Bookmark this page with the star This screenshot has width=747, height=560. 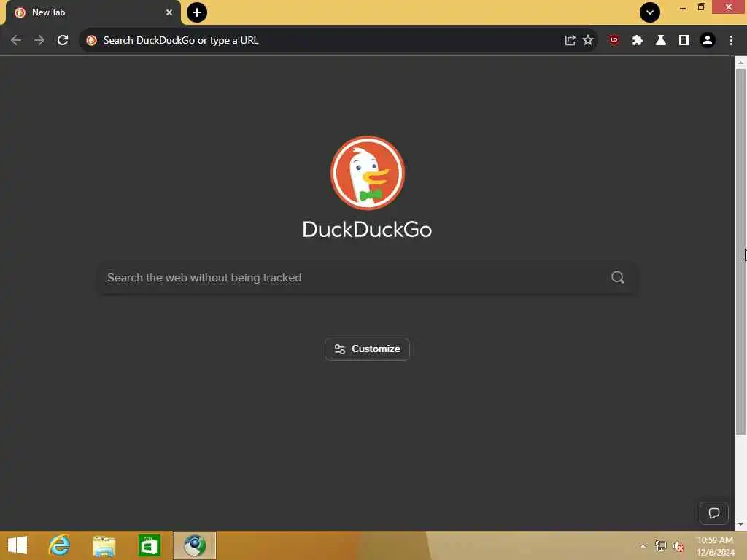[x=589, y=41]
